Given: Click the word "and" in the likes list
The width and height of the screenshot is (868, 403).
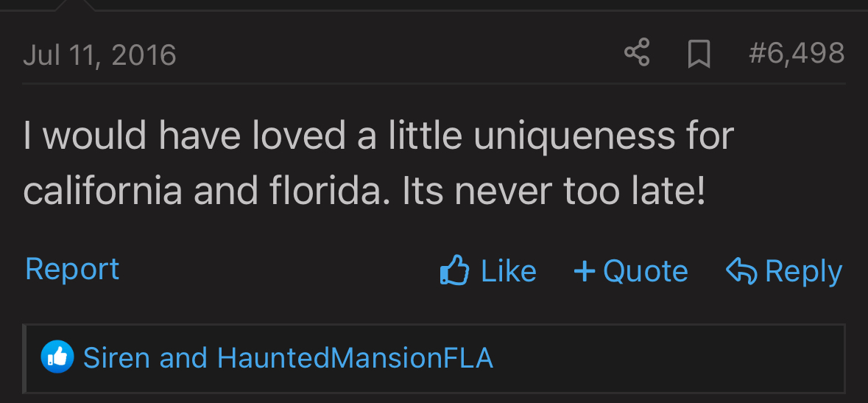Looking at the screenshot, I should [x=183, y=358].
